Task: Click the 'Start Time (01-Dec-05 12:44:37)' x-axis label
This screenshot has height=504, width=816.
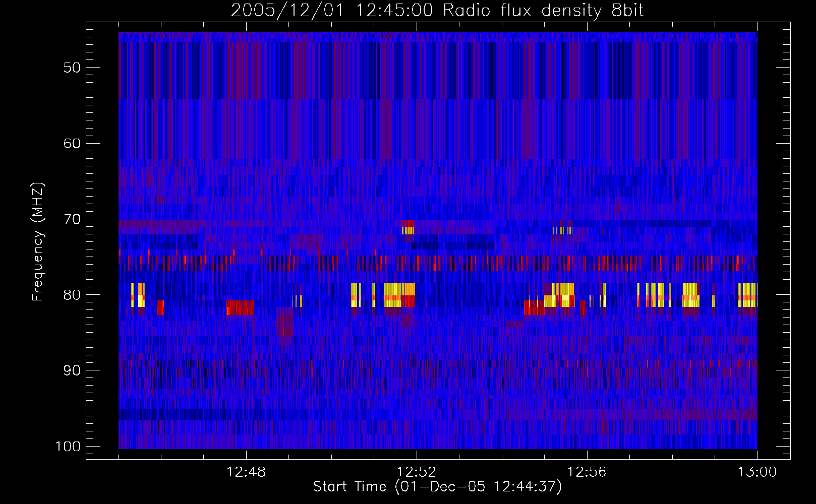Action: [437, 487]
